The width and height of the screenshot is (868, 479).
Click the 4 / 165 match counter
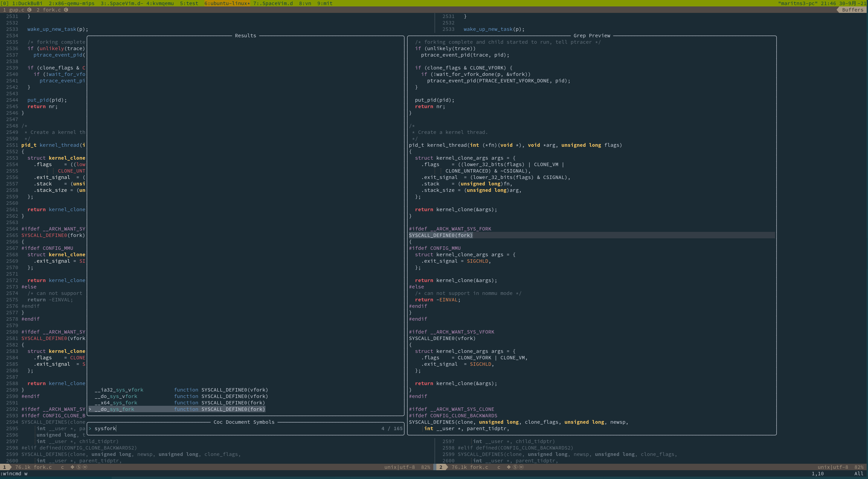click(x=392, y=428)
